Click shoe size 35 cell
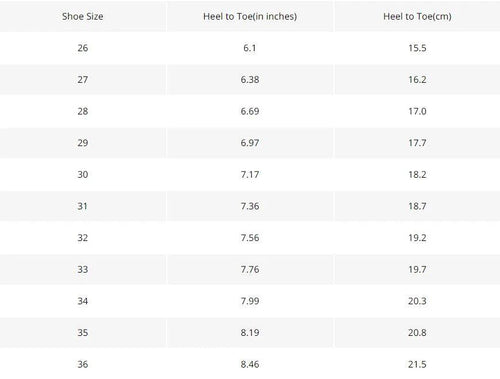 coord(83,333)
